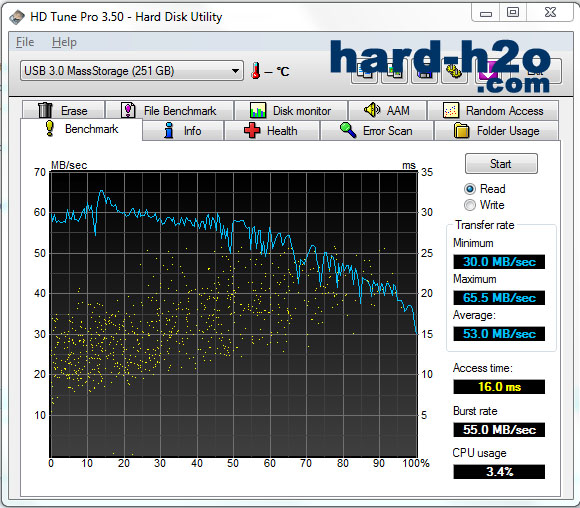
Task: Switch to the Health tab
Action: pos(272,131)
